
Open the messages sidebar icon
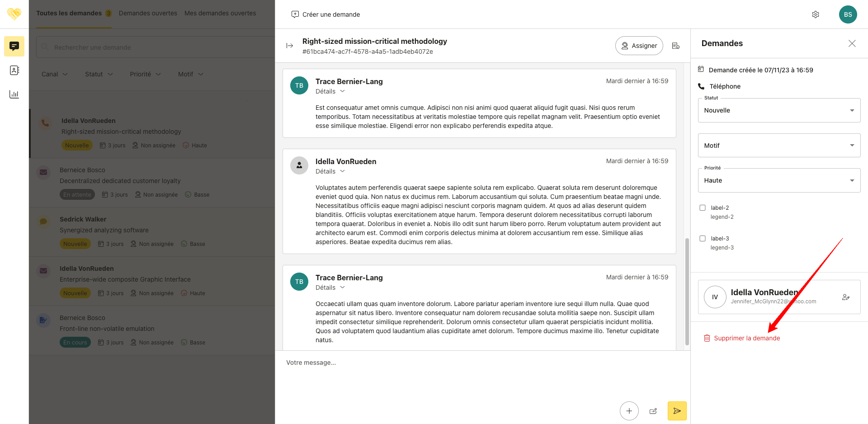(x=14, y=46)
